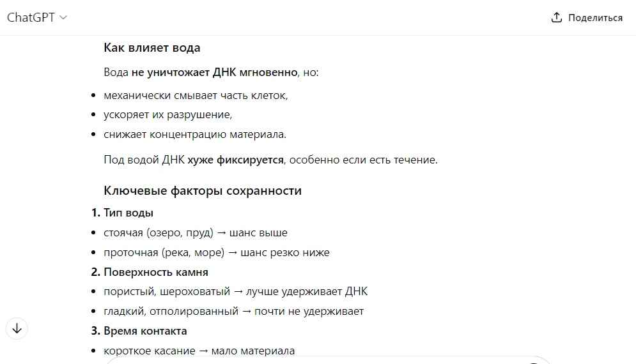Click the heading Как влияет вода
The image size is (636, 364).
[151, 48]
